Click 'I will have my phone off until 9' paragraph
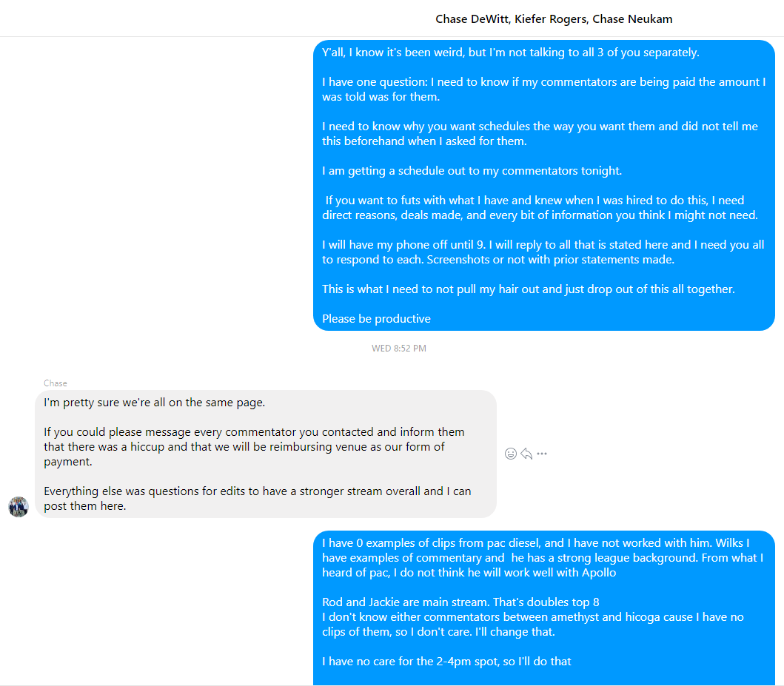Screen dimensions: 784x686 (543, 252)
